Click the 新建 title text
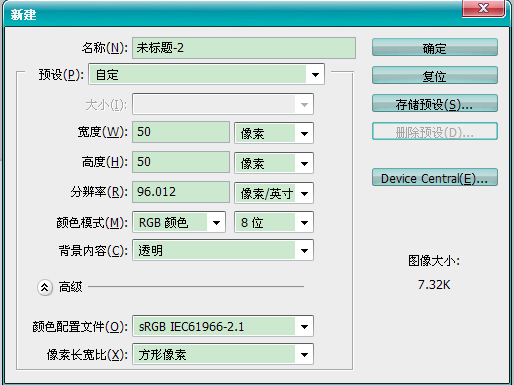The image size is (514, 385). [23, 15]
